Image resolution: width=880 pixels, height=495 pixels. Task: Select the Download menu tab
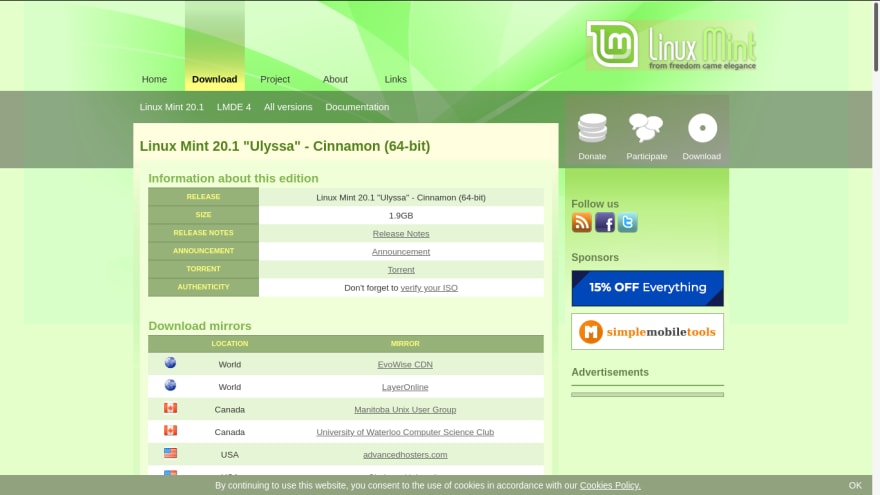(214, 79)
